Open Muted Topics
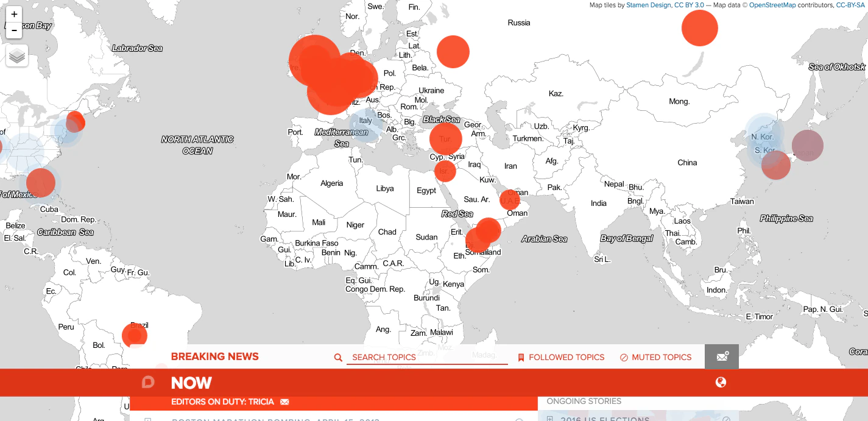Viewport: 868px width, 421px height. 655,357
